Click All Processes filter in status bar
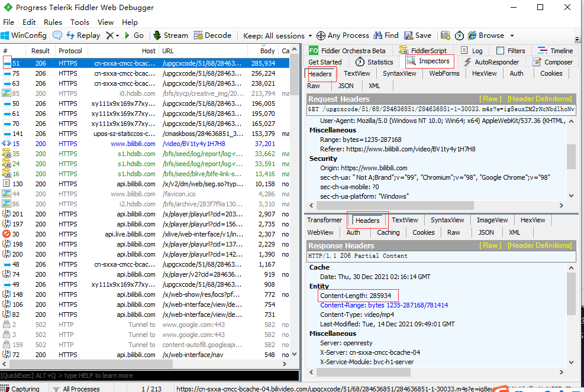This screenshot has width=584, height=392. click(76, 388)
